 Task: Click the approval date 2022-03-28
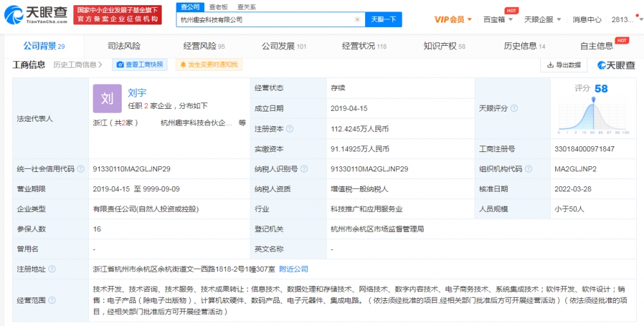coord(573,189)
